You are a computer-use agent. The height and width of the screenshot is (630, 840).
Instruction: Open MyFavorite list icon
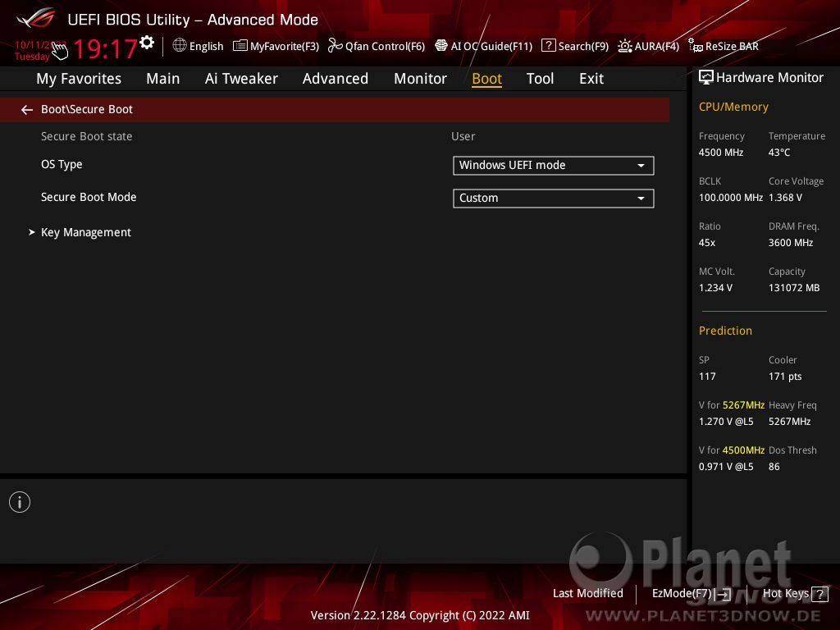(x=240, y=46)
